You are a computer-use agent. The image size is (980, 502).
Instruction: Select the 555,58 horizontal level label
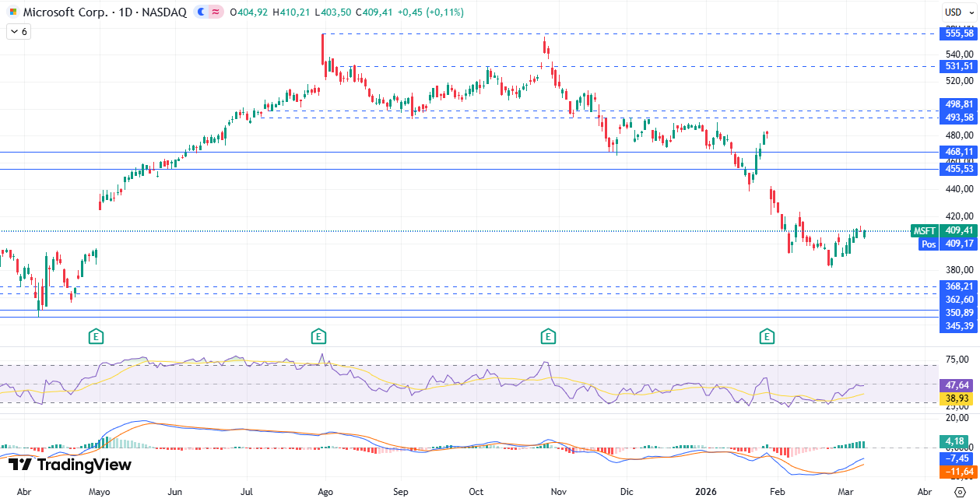[x=959, y=33]
